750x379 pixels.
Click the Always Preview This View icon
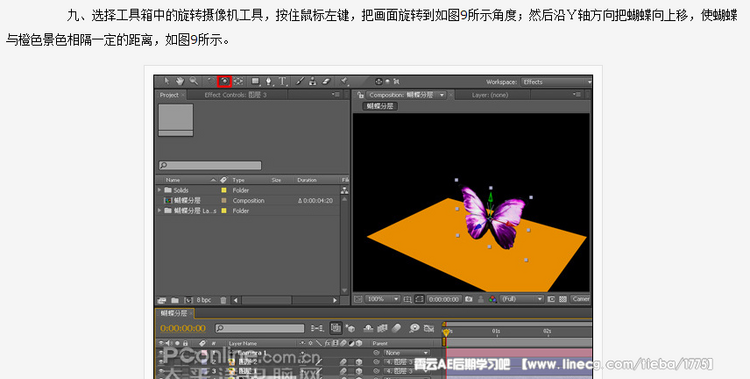(x=358, y=299)
